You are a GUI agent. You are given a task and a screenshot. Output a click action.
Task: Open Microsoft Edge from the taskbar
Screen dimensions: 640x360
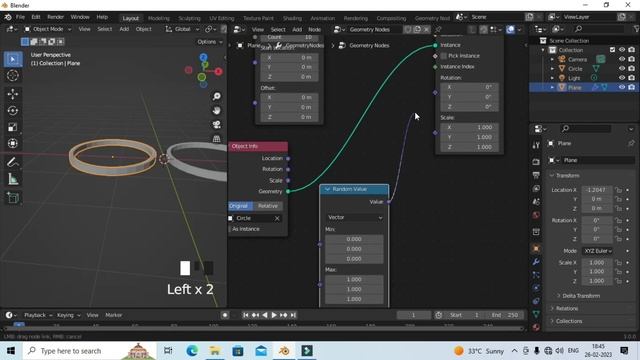[x=192, y=351]
